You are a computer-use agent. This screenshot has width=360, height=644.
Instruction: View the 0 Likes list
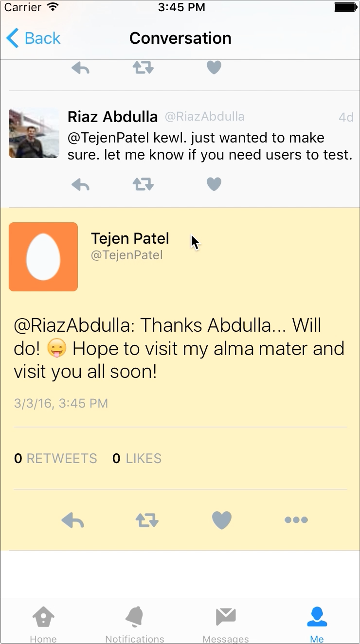(137, 458)
